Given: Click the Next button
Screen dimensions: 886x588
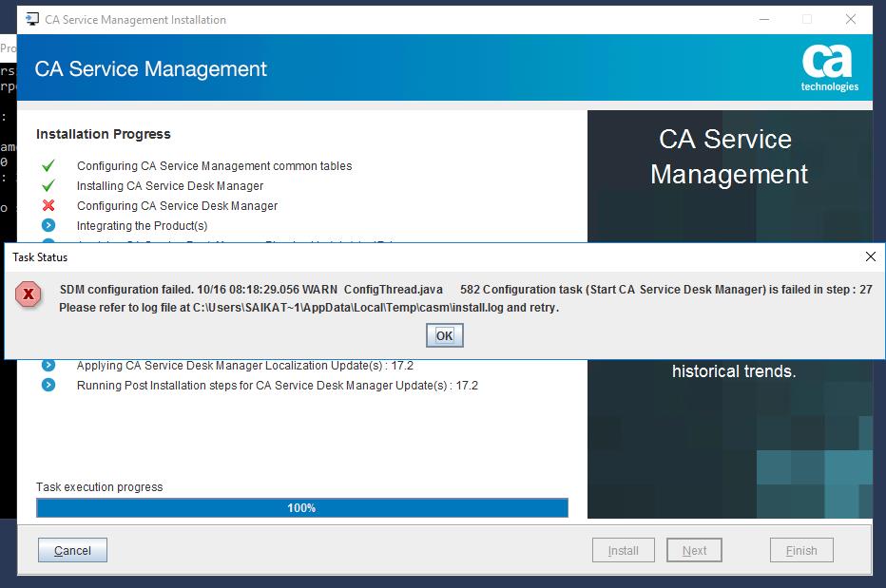Looking at the screenshot, I should click(x=694, y=549).
